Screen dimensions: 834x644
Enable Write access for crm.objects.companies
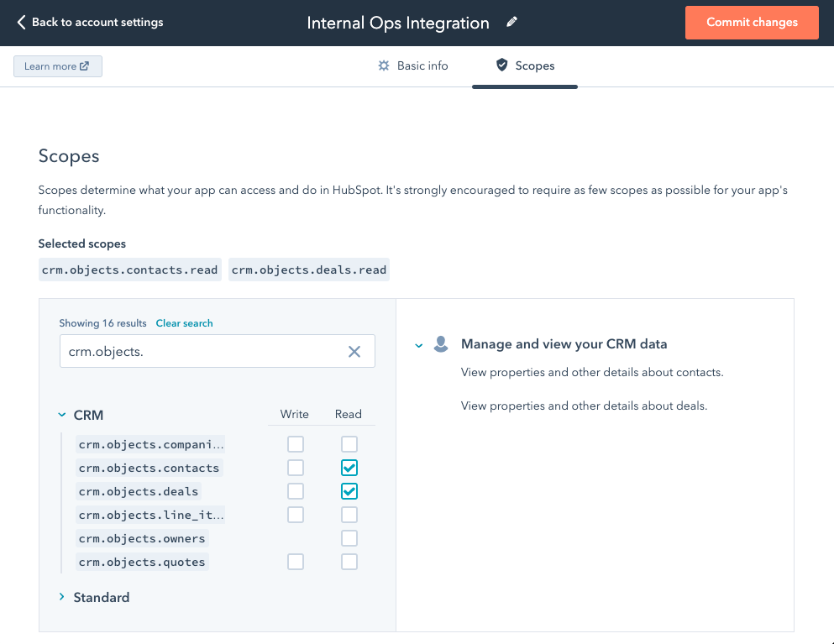pos(295,444)
